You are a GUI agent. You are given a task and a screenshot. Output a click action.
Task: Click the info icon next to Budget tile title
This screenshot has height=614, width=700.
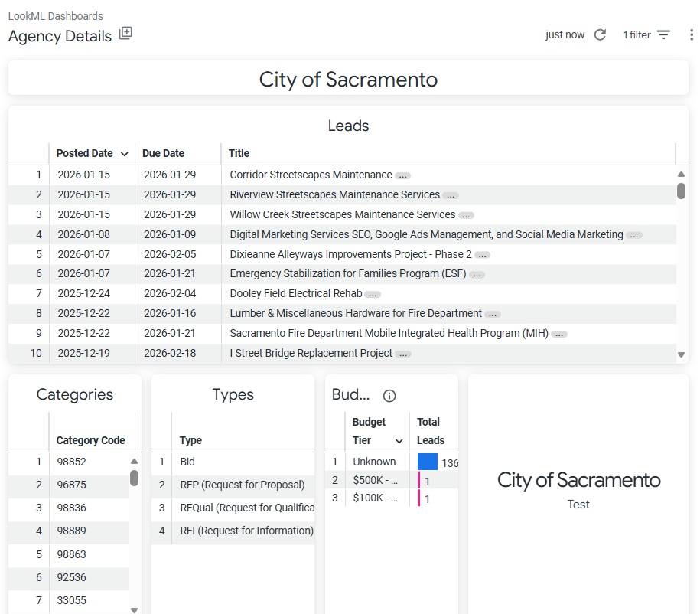click(389, 396)
